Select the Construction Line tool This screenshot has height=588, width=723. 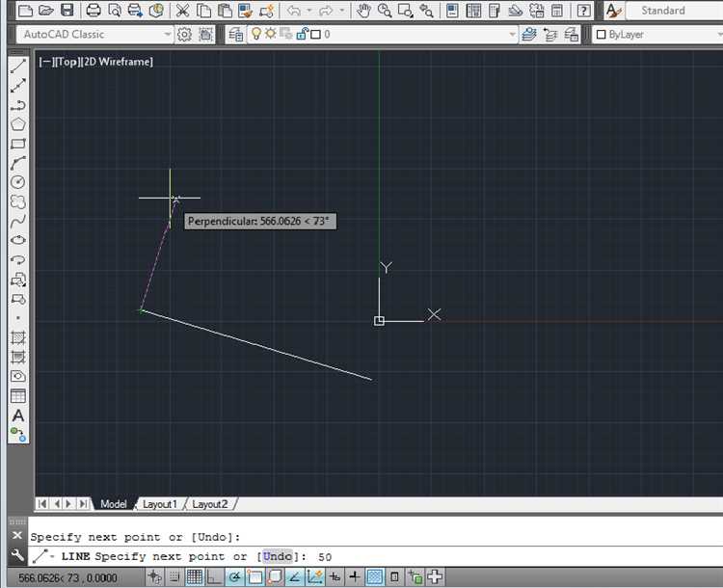tap(18, 86)
